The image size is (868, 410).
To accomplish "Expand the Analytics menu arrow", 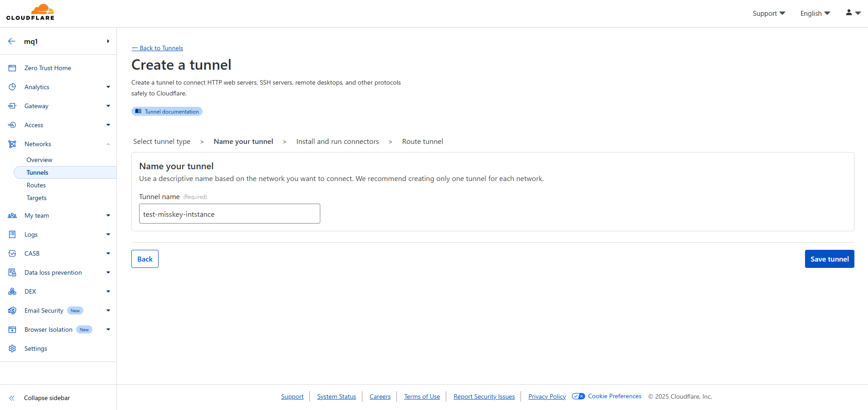I will (108, 87).
